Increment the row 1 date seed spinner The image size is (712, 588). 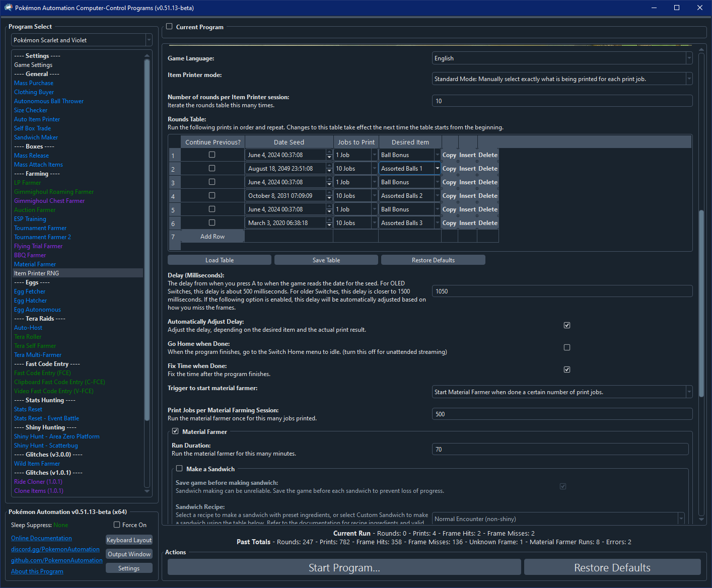(329, 152)
